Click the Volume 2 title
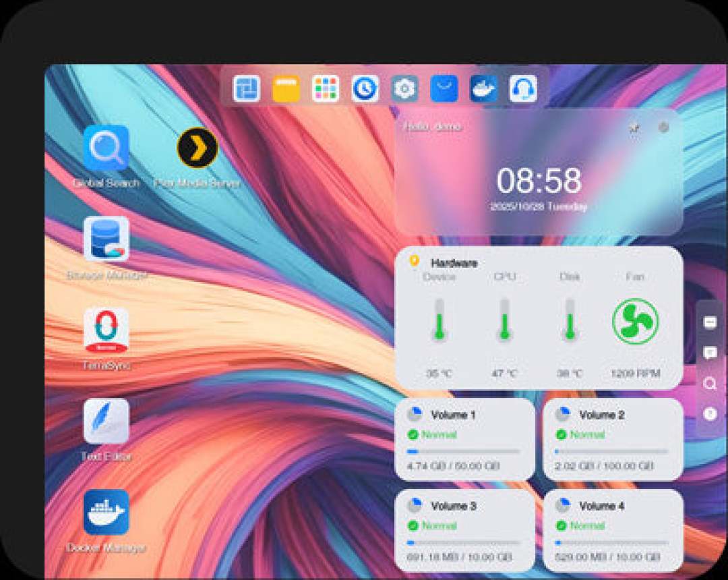 click(x=602, y=415)
